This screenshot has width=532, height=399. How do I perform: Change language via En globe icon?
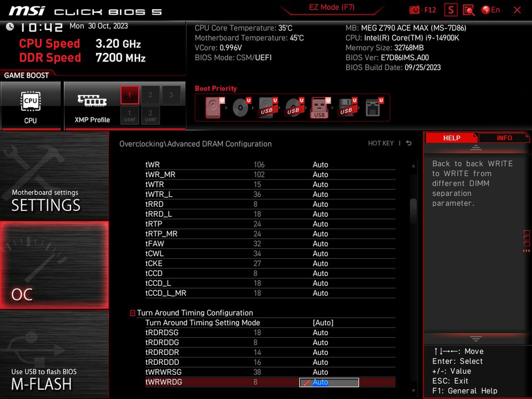tap(491, 10)
